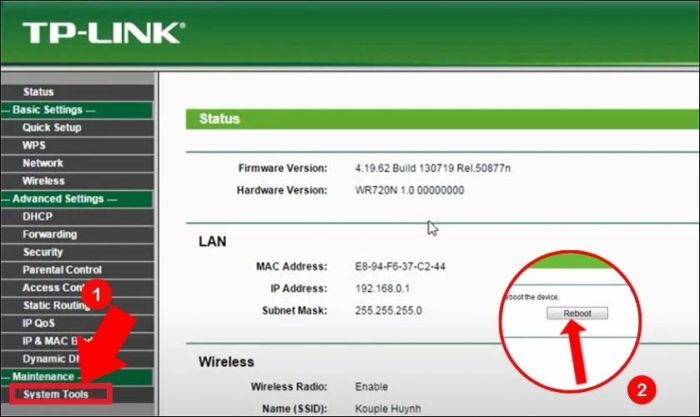
Task: Click IP address 192.168.0.1 value
Action: coord(382,289)
